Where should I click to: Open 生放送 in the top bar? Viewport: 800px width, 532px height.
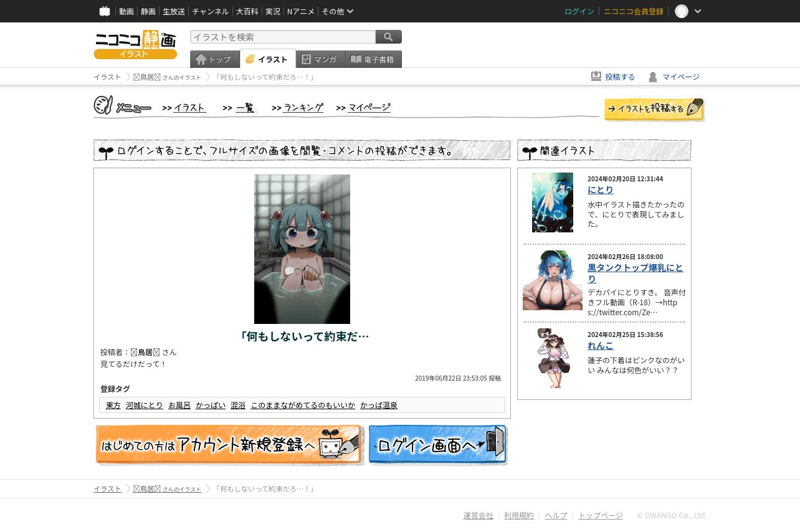pyautogui.click(x=174, y=11)
